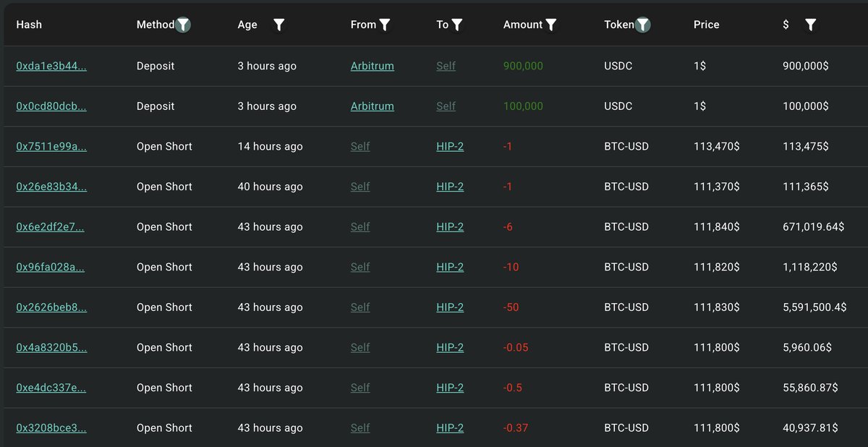Open the To column filter icon

pos(457,25)
